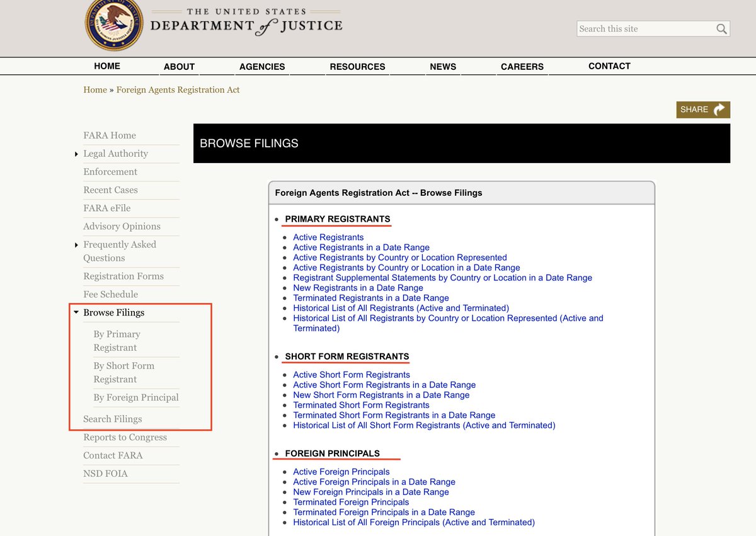The image size is (756, 536).
Task: Open Advisory Opinions sidebar link
Action: tap(122, 227)
